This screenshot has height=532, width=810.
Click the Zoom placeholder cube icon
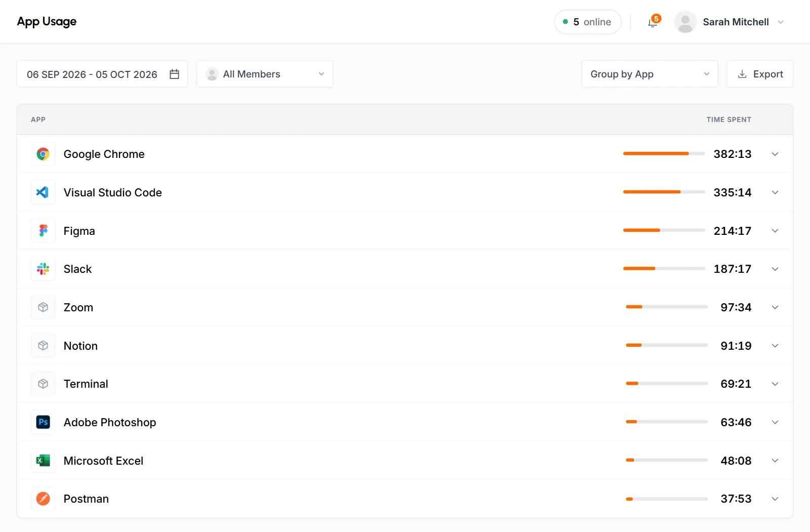43,307
